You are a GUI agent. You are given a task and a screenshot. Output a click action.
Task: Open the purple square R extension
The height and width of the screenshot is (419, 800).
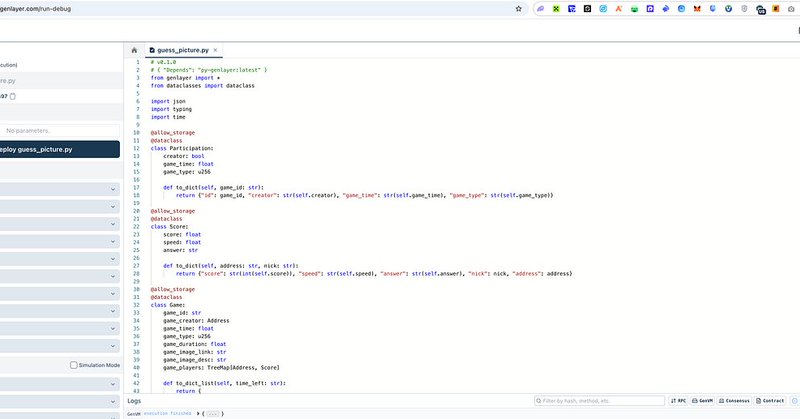click(650, 9)
